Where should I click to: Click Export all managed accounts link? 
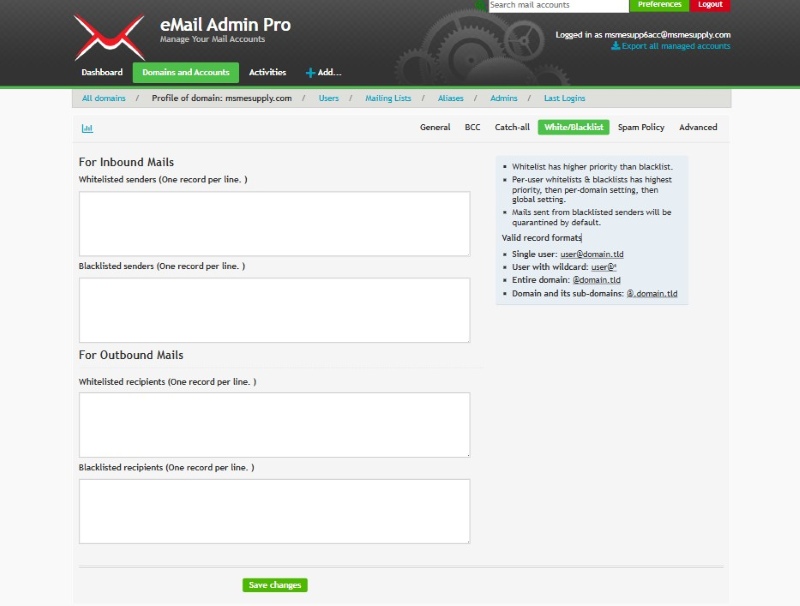[676, 46]
